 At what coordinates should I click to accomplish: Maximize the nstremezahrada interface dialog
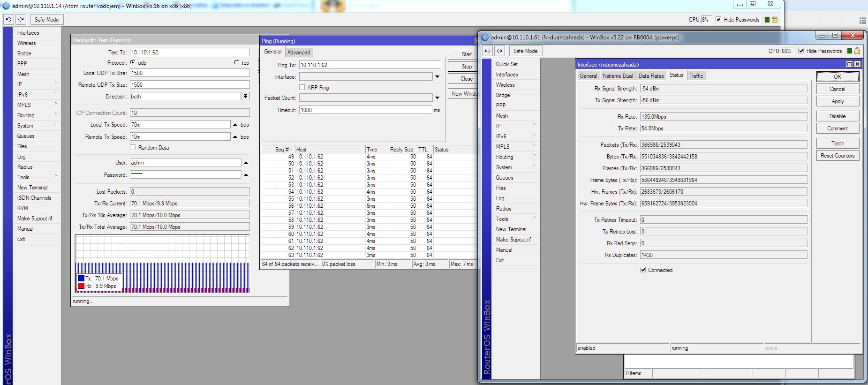tap(849, 64)
